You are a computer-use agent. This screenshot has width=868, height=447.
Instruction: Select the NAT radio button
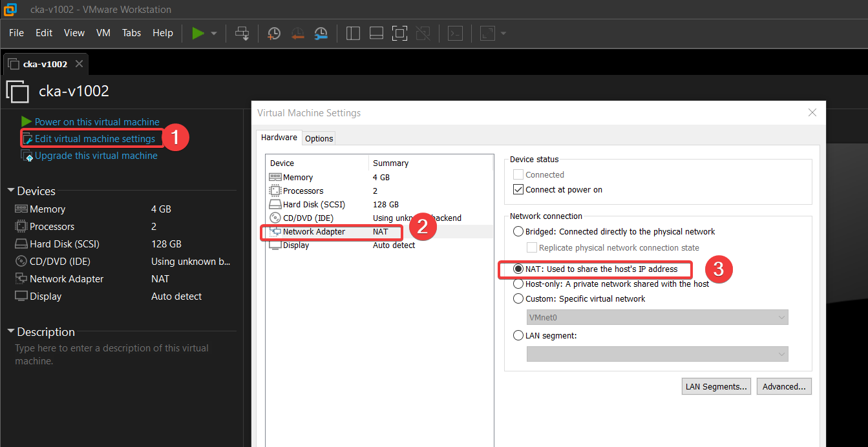coord(518,269)
